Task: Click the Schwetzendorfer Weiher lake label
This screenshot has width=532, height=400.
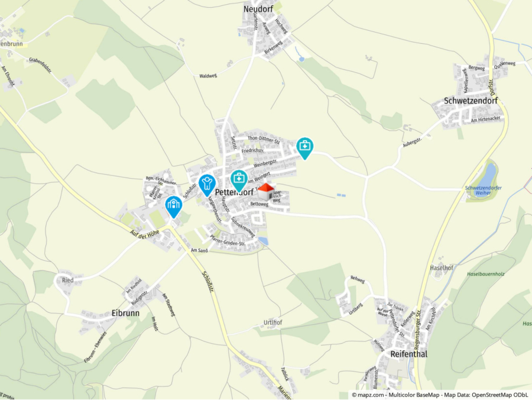Action: (483, 190)
